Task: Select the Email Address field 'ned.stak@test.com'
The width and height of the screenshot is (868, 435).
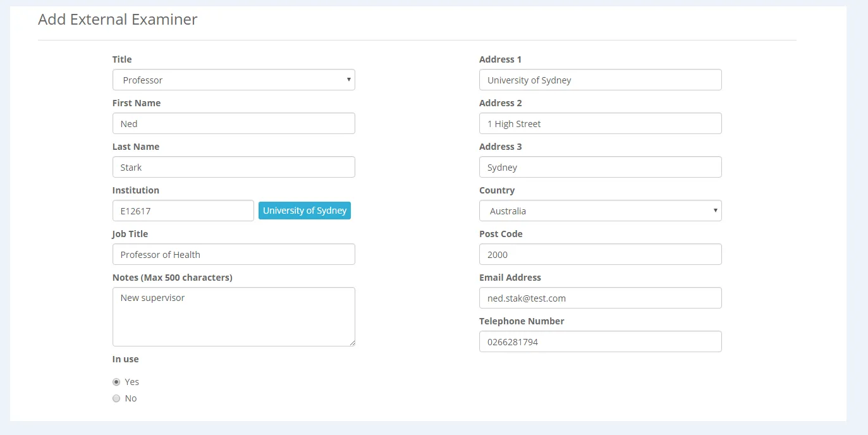Action: tap(600, 297)
